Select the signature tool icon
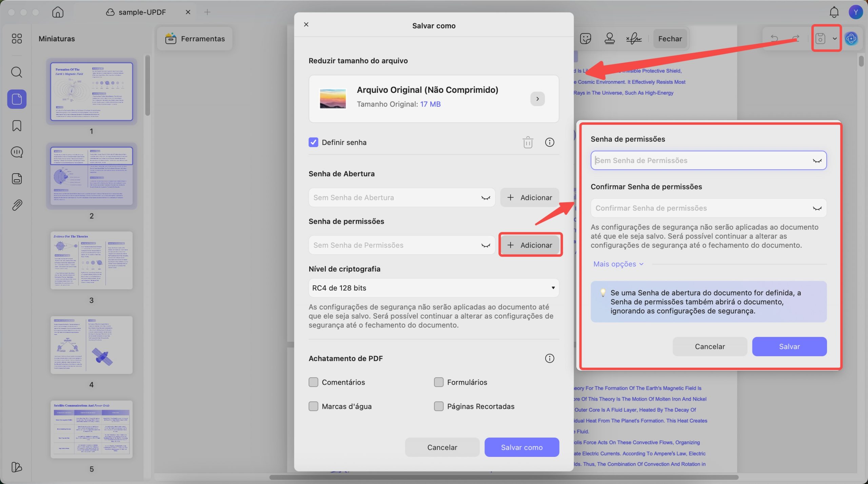 [x=634, y=39]
